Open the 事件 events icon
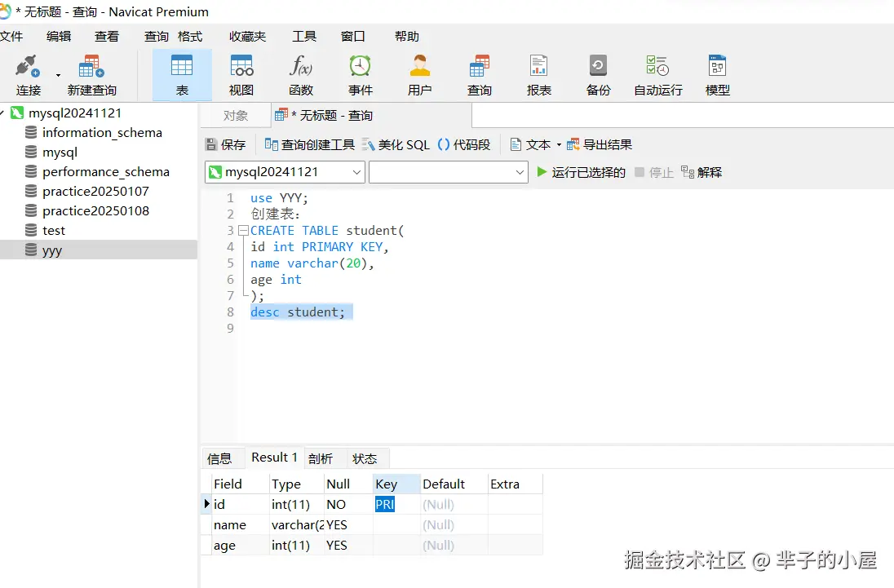Viewport: 894px width, 588px height. coord(361,75)
